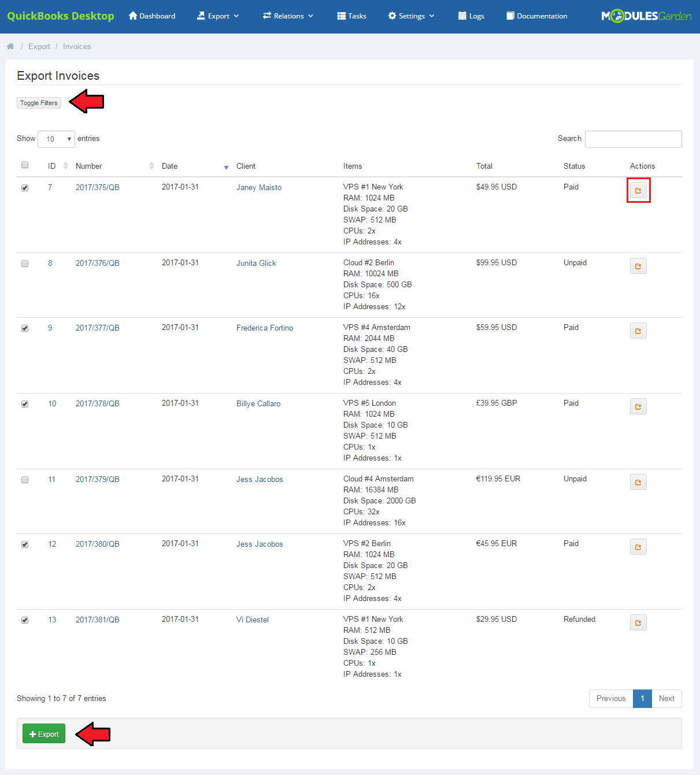Click the Client column header
The height and width of the screenshot is (775, 700).
point(246,166)
